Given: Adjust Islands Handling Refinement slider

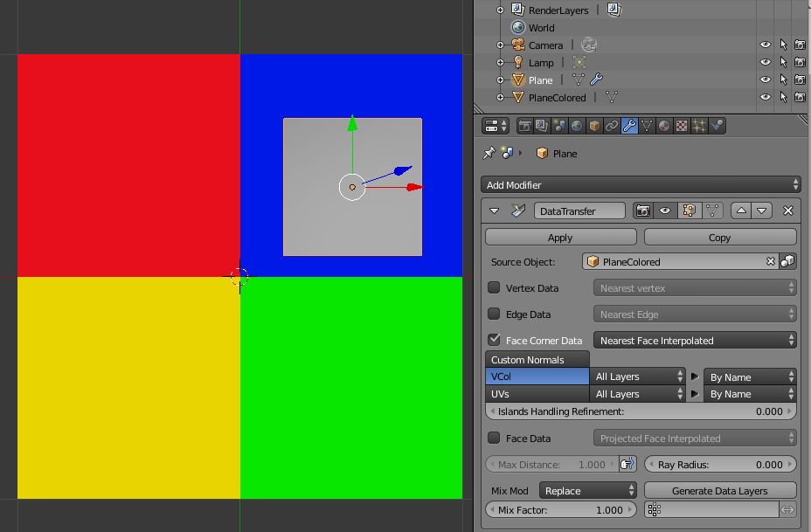Looking at the screenshot, I should (x=641, y=411).
